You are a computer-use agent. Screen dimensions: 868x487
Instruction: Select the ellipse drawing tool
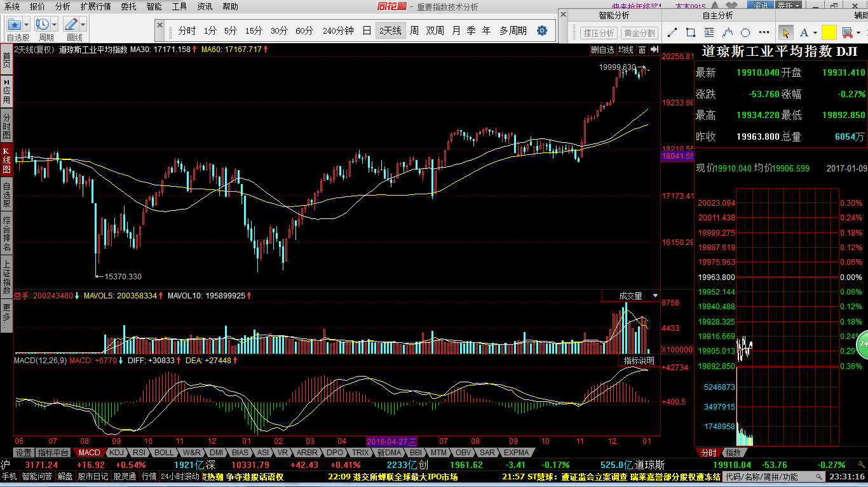(x=746, y=32)
